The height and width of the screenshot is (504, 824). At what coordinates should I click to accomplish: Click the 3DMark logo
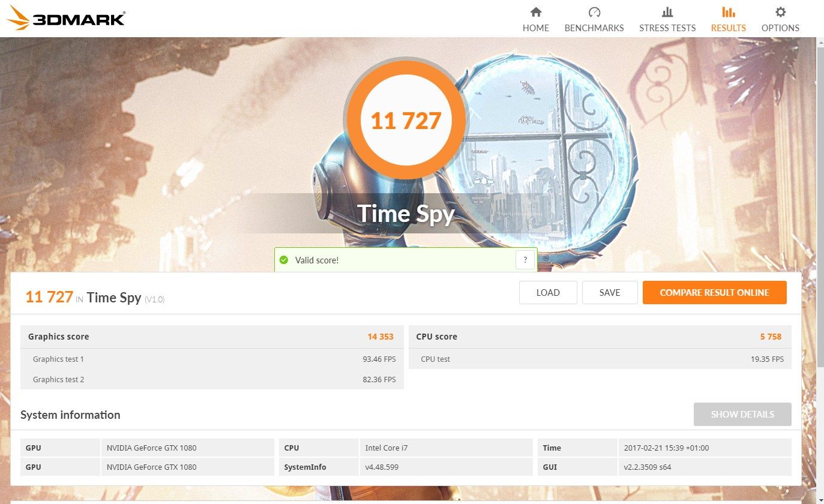pos(66,18)
